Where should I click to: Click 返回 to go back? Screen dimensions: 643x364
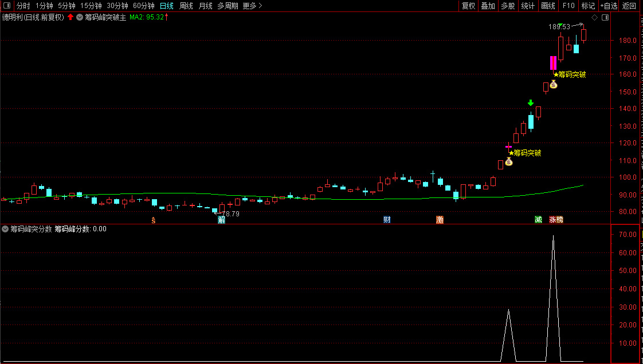point(629,6)
